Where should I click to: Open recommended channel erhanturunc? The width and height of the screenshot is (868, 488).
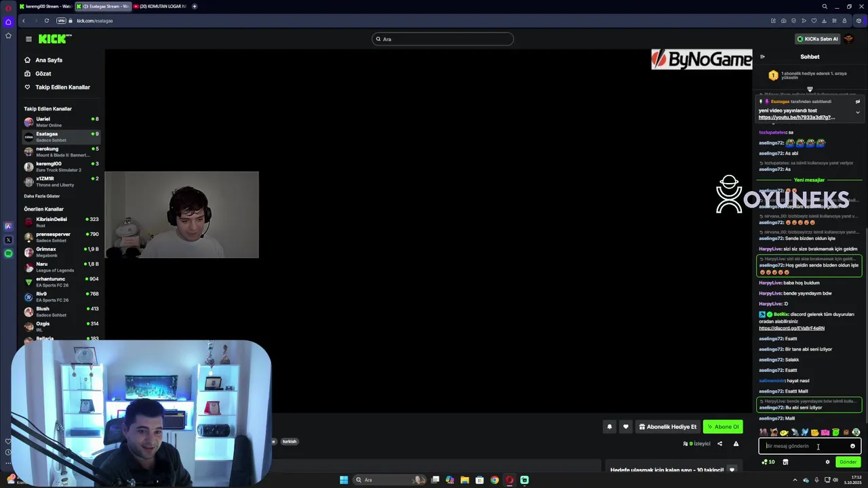pyautogui.click(x=61, y=282)
